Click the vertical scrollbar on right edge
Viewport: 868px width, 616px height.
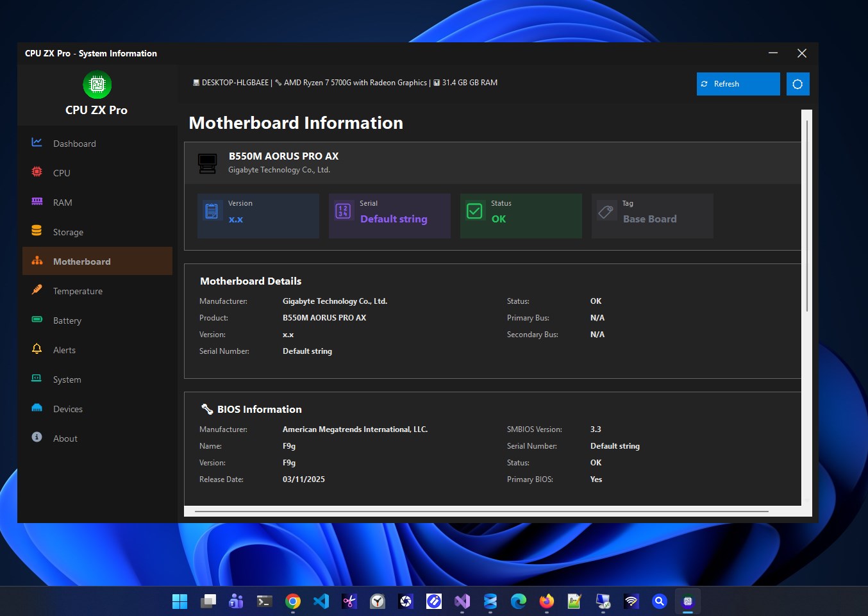806,215
